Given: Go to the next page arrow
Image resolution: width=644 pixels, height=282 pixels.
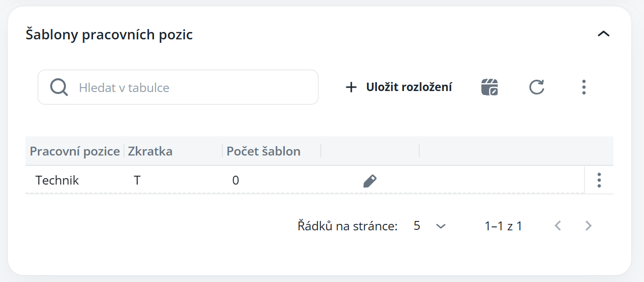Looking at the screenshot, I should click(588, 226).
